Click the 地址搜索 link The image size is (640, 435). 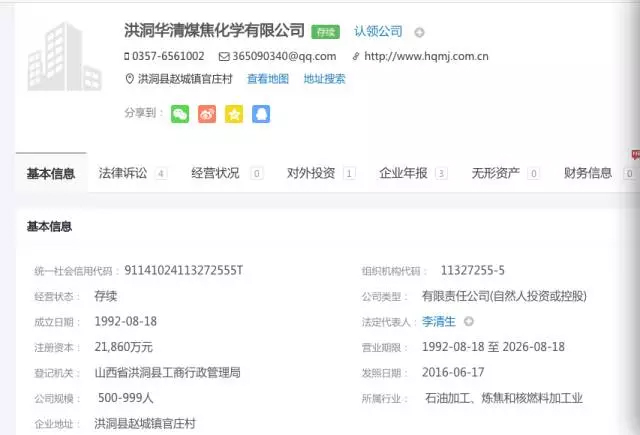(x=324, y=79)
